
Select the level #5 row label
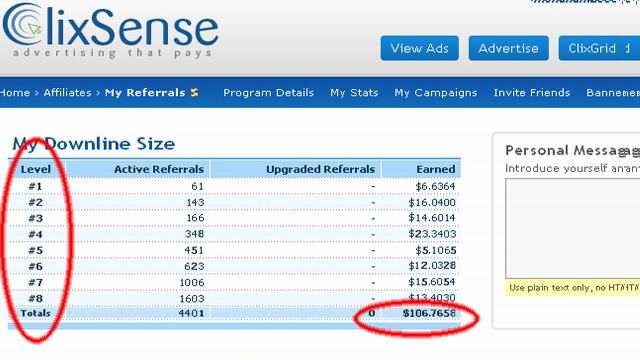(x=36, y=250)
